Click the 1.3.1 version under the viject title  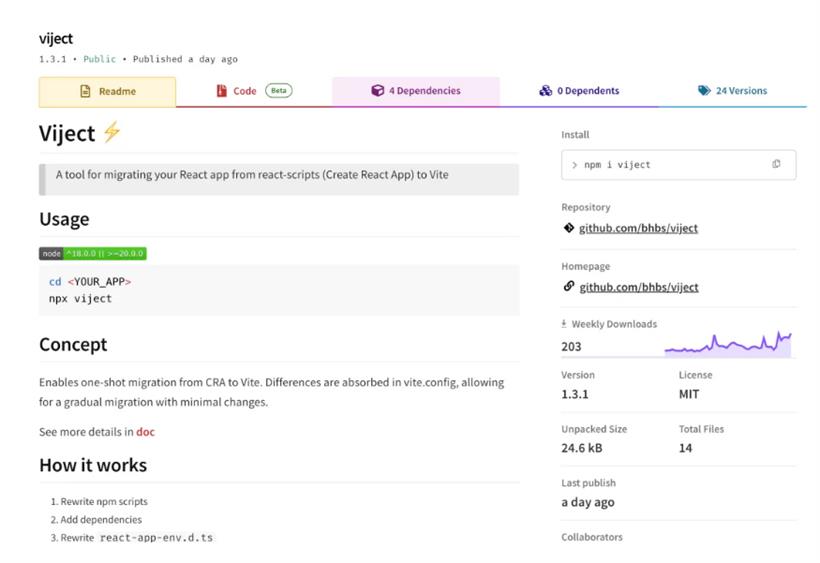[53, 59]
